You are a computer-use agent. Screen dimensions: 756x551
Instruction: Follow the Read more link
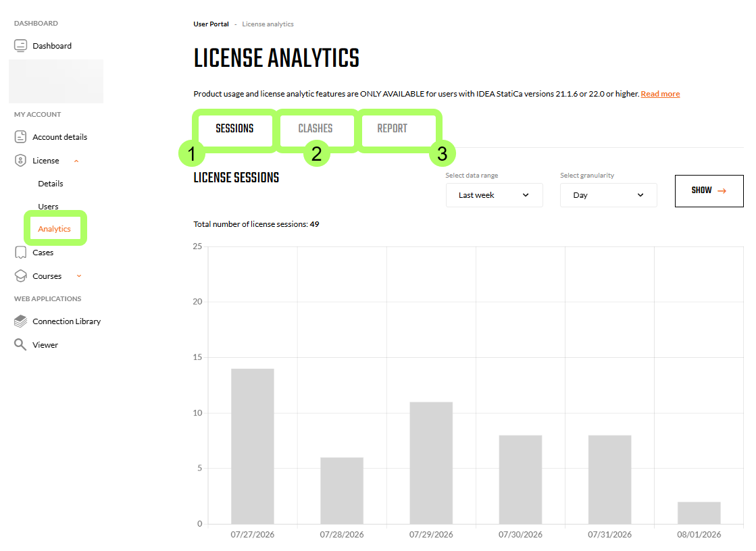coord(660,94)
